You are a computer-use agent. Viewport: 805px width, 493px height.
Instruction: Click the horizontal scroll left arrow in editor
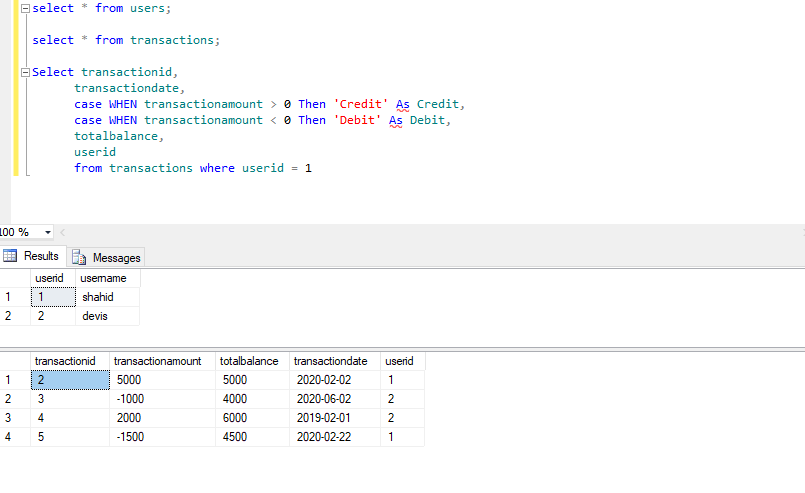(63, 232)
